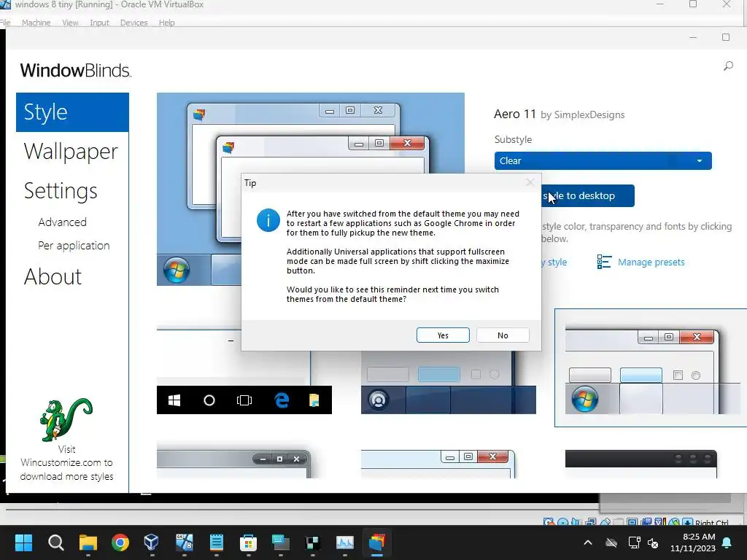Image resolution: width=747 pixels, height=560 pixels.
Task: Open the clock showing 8:25 AM
Action: (693, 542)
